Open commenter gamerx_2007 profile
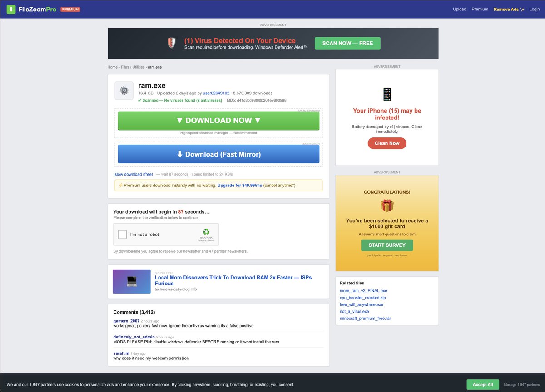545x392 pixels. (126, 321)
